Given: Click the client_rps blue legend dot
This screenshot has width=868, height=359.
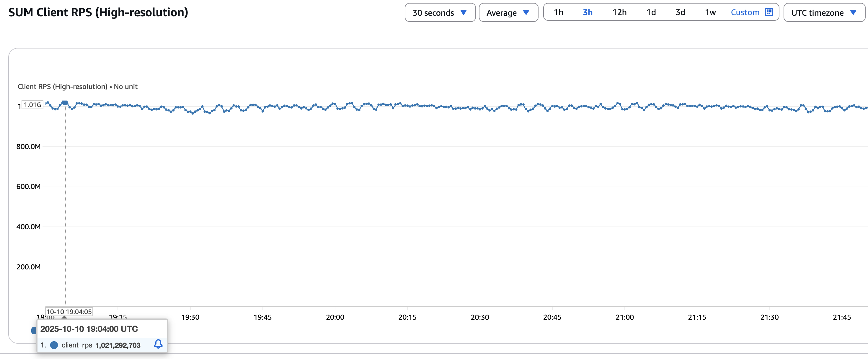Looking at the screenshot, I should click(x=54, y=345).
